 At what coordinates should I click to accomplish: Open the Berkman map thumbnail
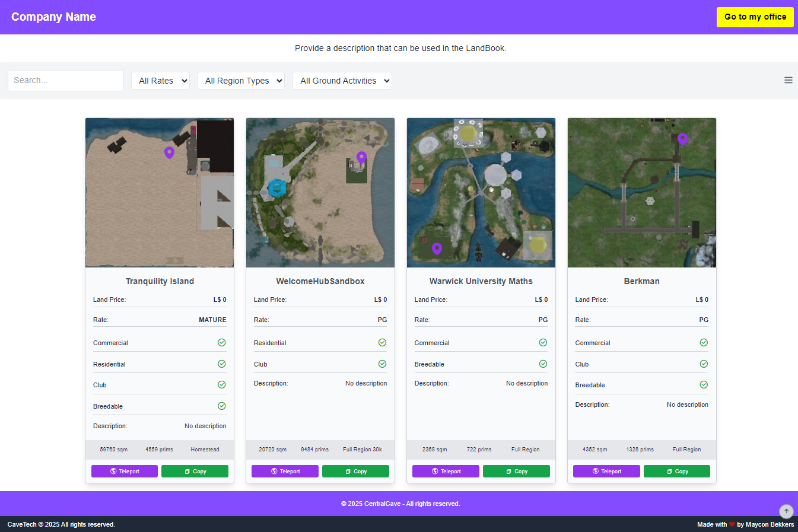click(642, 193)
